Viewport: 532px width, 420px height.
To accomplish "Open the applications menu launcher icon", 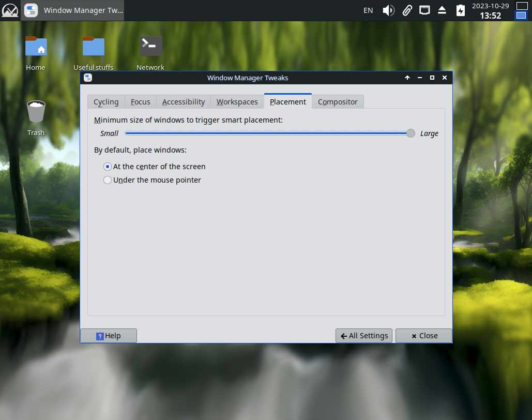I will coord(10,10).
